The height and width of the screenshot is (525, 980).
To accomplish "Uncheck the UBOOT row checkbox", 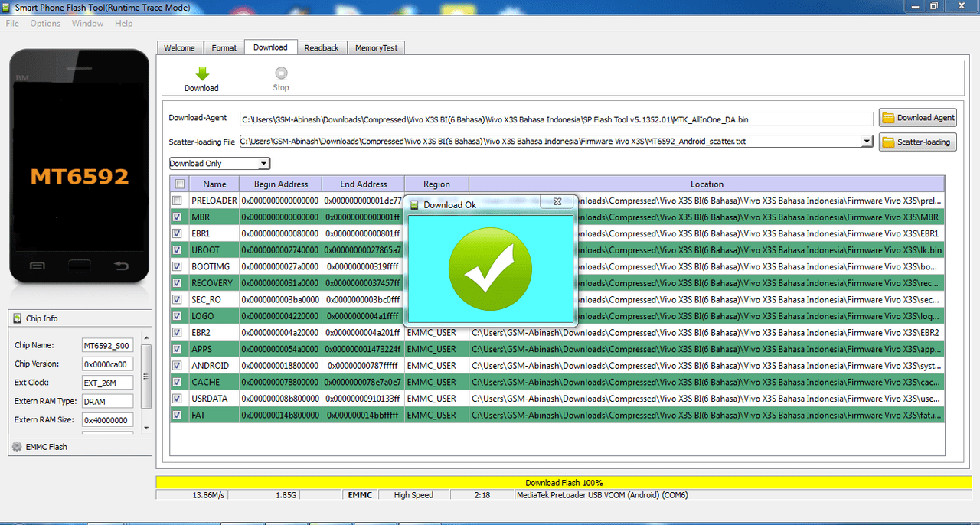I will [178, 250].
